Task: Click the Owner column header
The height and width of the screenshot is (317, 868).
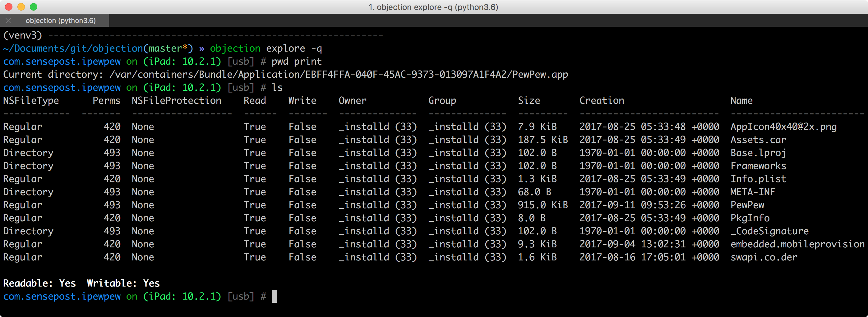Action: (x=353, y=101)
